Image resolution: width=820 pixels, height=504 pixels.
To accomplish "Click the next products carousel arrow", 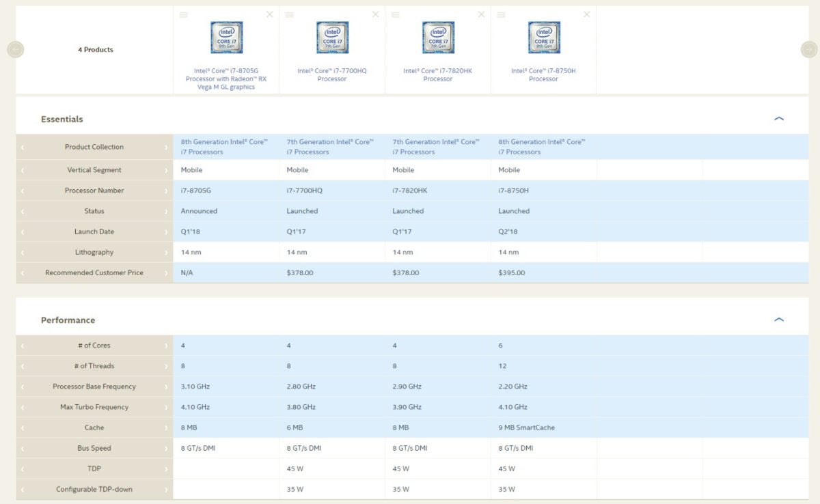I will (808, 49).
